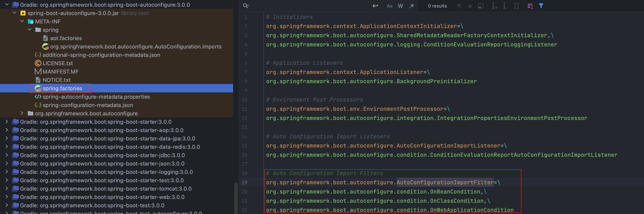Open the blue search filter funnel
This screenshot has width=644, height=214.
(541, 6)
